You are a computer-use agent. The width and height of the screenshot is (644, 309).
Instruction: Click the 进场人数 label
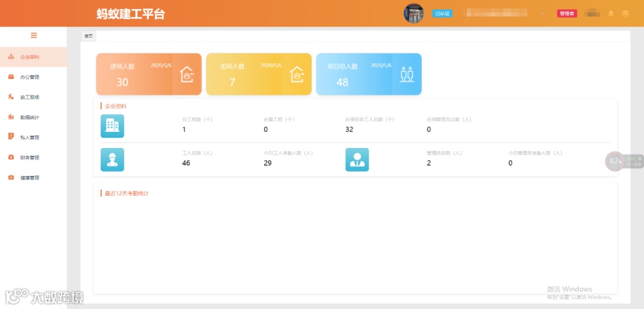(x=122, y=66)
